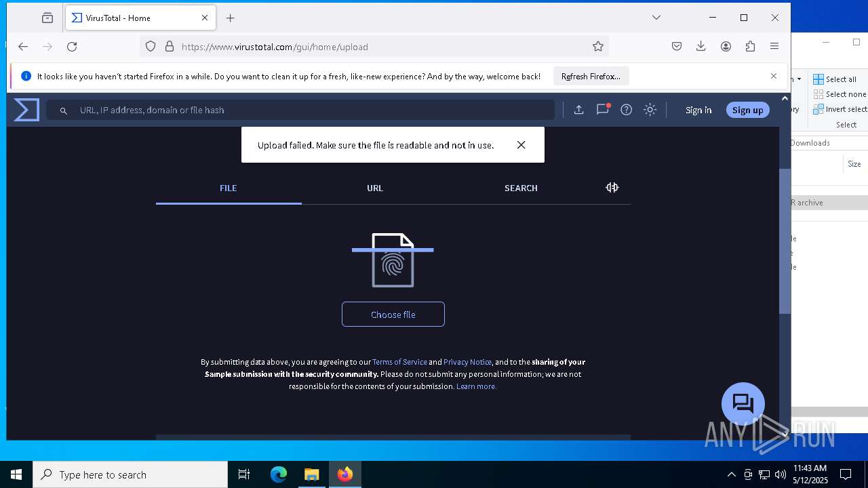Click fingerprint file upload image

(393, 260)
